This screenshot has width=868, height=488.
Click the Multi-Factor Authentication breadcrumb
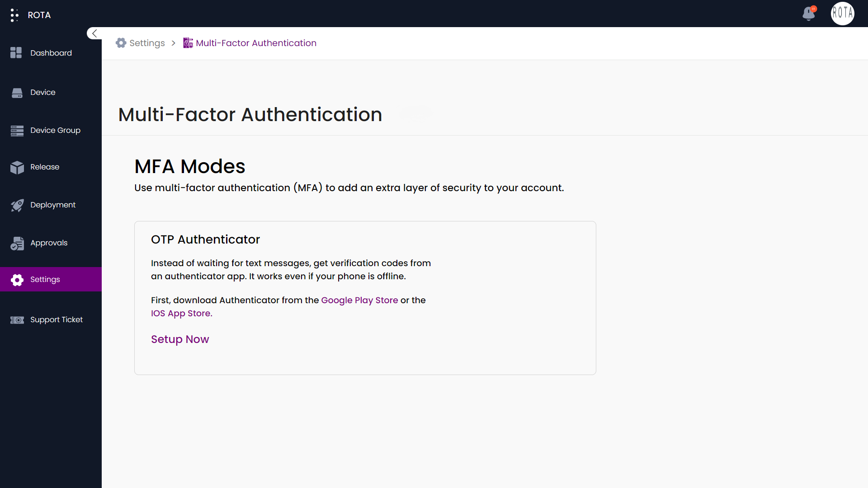(x=256, y=43)
